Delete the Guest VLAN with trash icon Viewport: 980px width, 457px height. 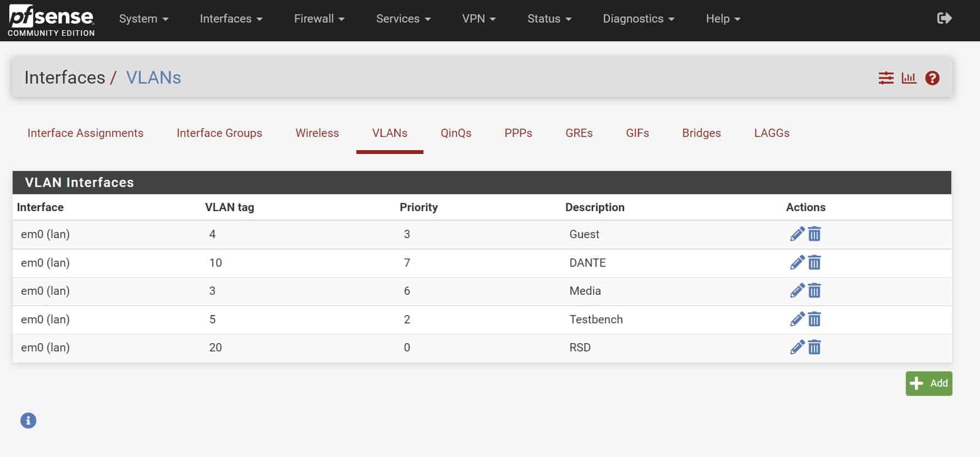814,234
